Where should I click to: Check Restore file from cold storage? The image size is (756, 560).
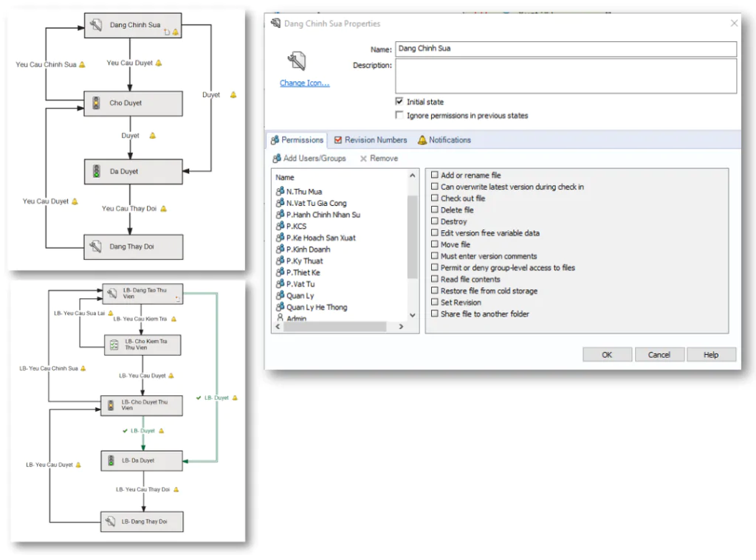pos(435,291)
